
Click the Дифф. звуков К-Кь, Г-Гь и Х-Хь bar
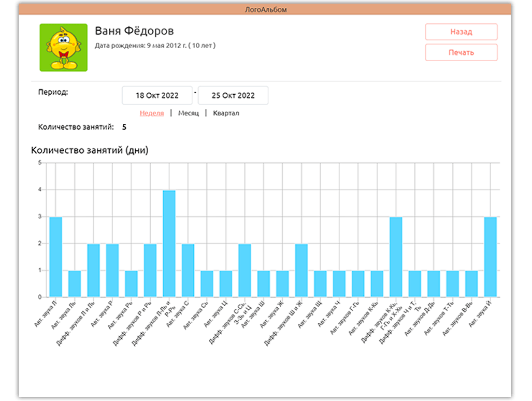[396, 257]
